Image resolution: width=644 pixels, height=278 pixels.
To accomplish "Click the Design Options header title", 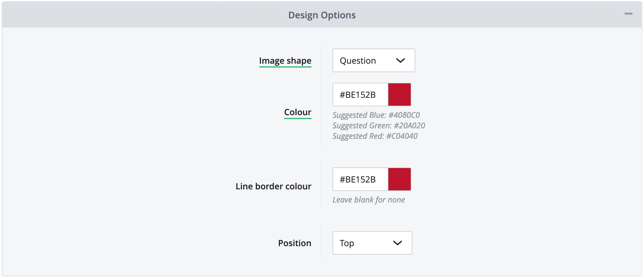I will pyautogui.click(x=322, y=14).
